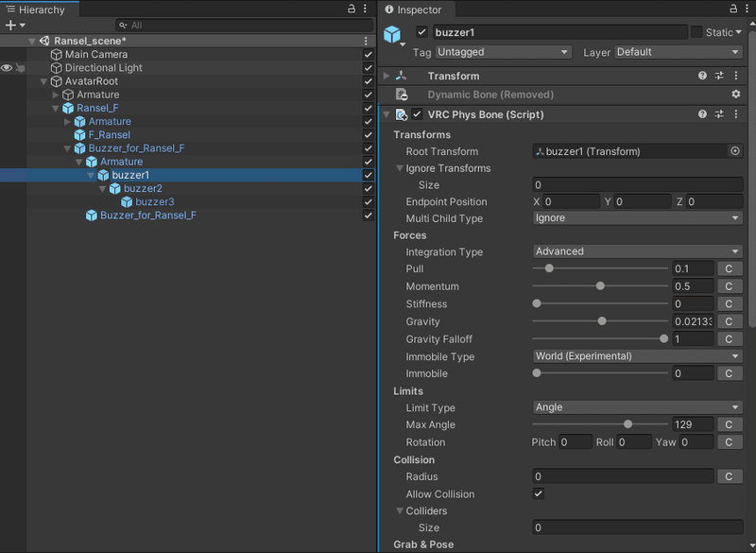Click the gear icon on Dynamic Bone (Removed)
Viewport: 756px width, 553px height.
click(x=736, y=95)
